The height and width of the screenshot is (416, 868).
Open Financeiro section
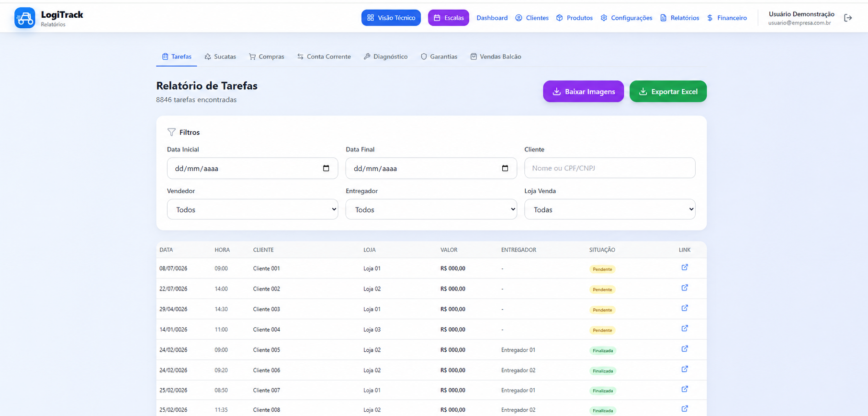pyautogui.click(x=727, y=18)
